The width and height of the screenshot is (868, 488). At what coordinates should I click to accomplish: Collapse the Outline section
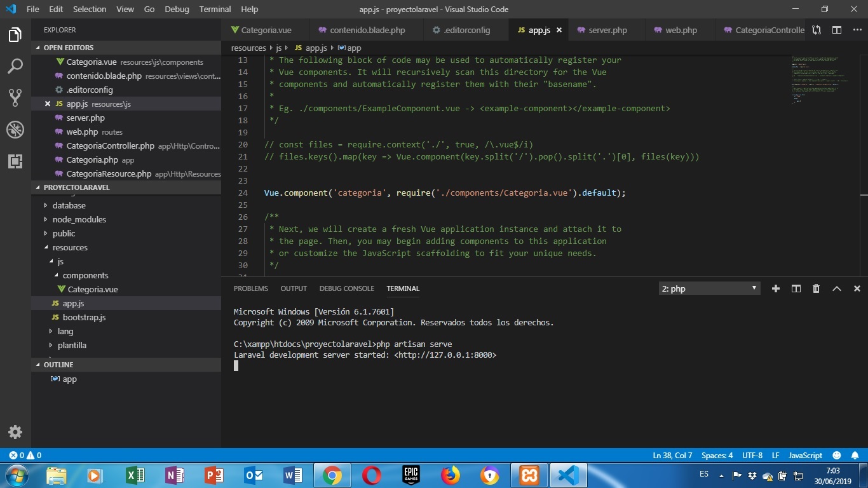coord(126,365)
